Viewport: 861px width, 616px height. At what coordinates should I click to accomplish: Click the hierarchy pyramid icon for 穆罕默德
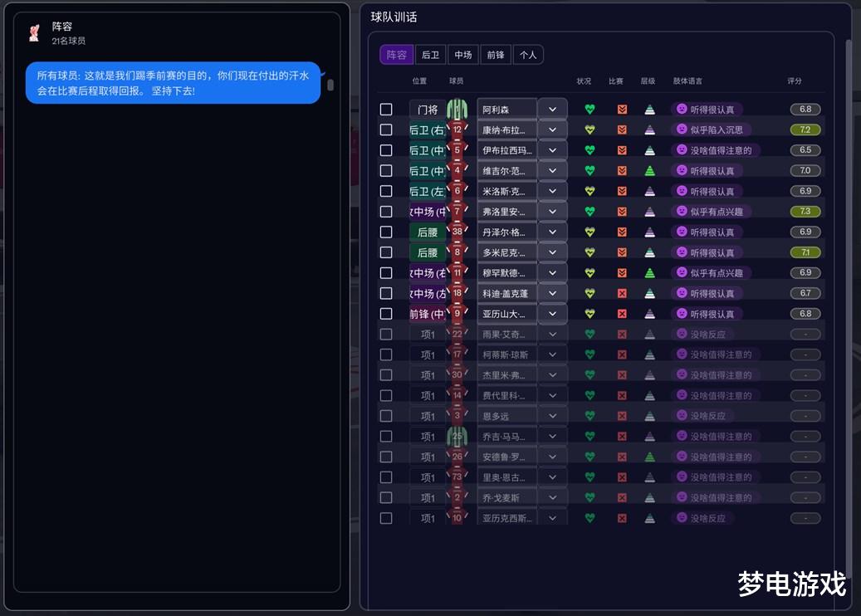(649, 273)
